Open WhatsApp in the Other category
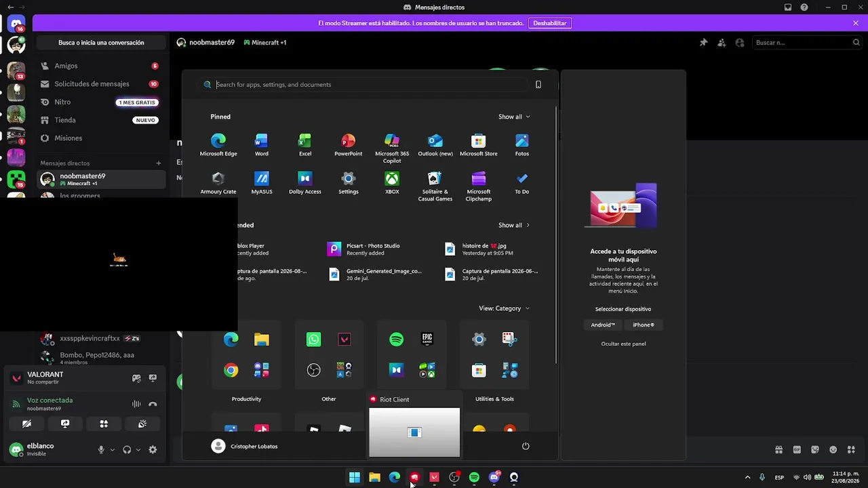Image resolution: width=868 pixels, height=488 pixels. tap(313, 339)
